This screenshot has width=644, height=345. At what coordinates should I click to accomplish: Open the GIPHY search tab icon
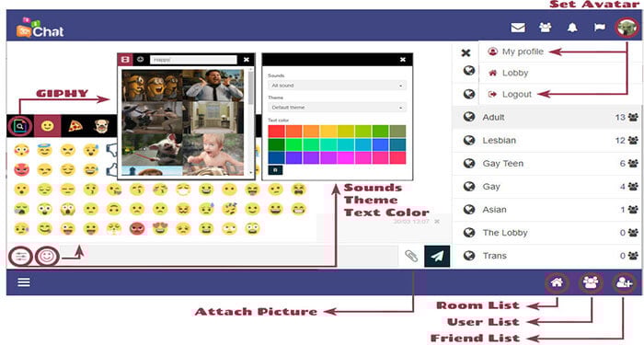[x=19, y=126]
